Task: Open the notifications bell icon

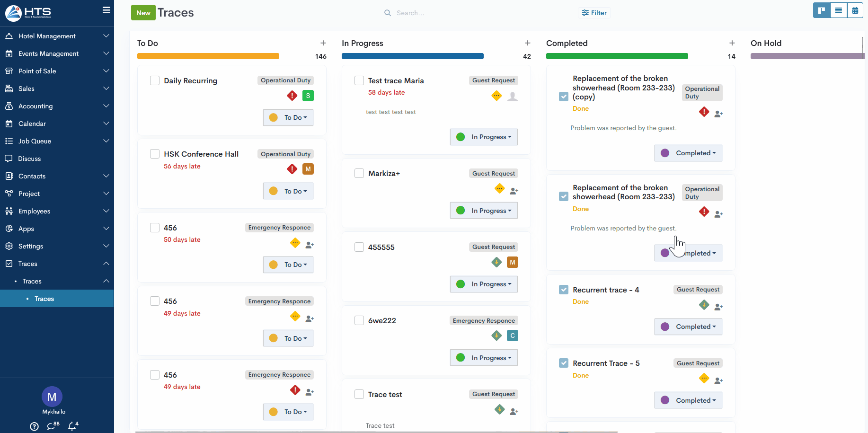Action: click(72, 426)
